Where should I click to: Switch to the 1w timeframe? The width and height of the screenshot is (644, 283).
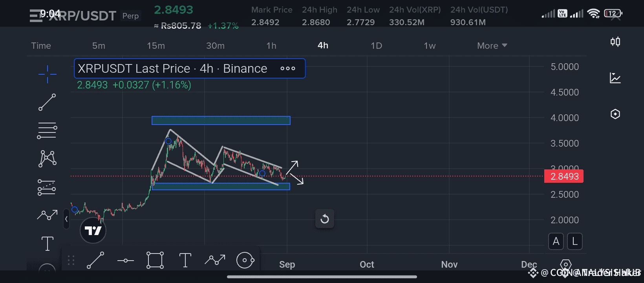pos(430,46)
